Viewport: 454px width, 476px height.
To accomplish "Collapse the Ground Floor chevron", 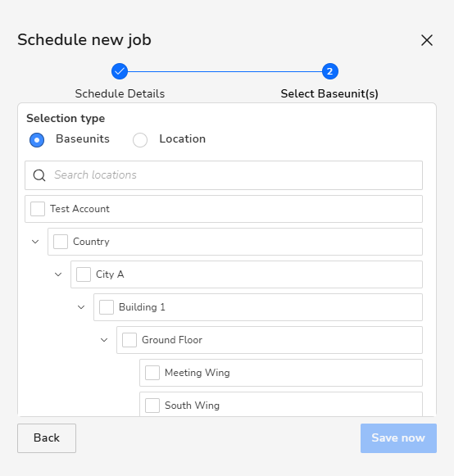I will (x=104, y=340).
